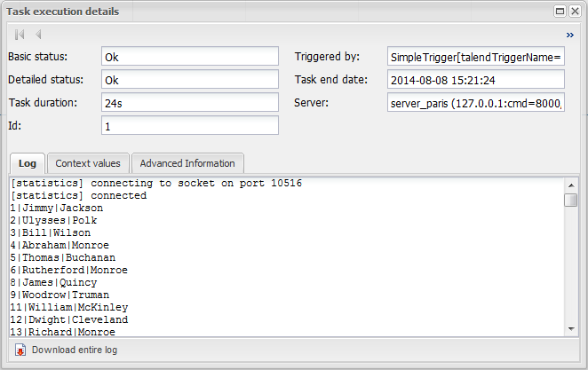Screen dimensions: 588x370
Task: Click the download log file icon
Action: pyautogui.click(x=20, y=350)
